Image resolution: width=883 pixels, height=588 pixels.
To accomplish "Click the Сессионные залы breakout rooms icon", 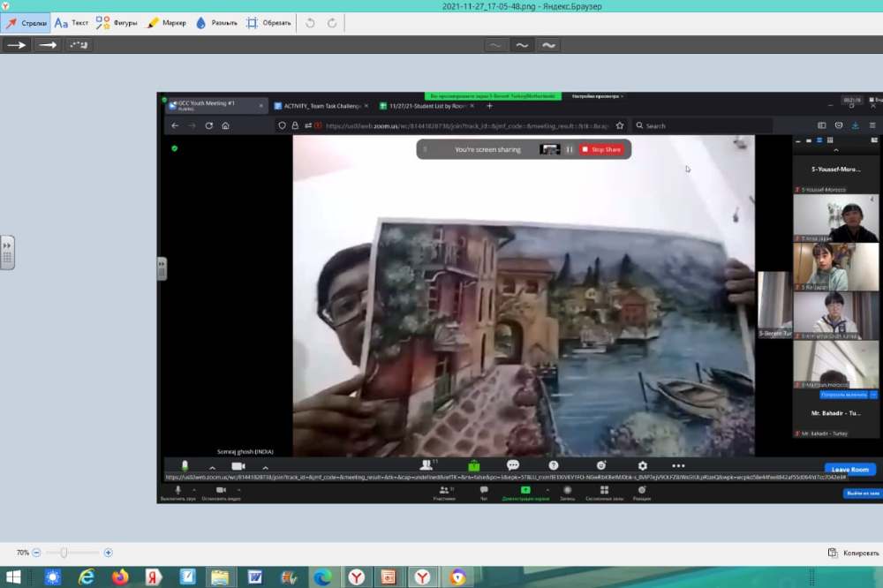I will pos(604,493).
